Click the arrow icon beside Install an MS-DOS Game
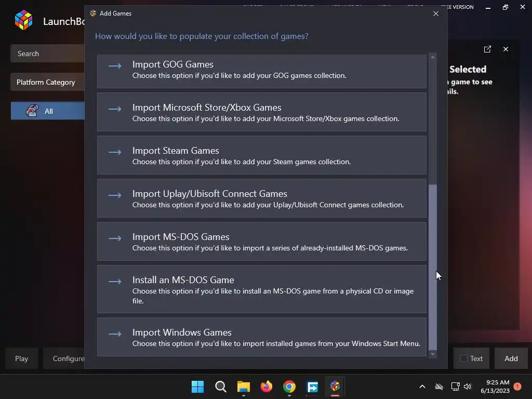 point(115,281)
